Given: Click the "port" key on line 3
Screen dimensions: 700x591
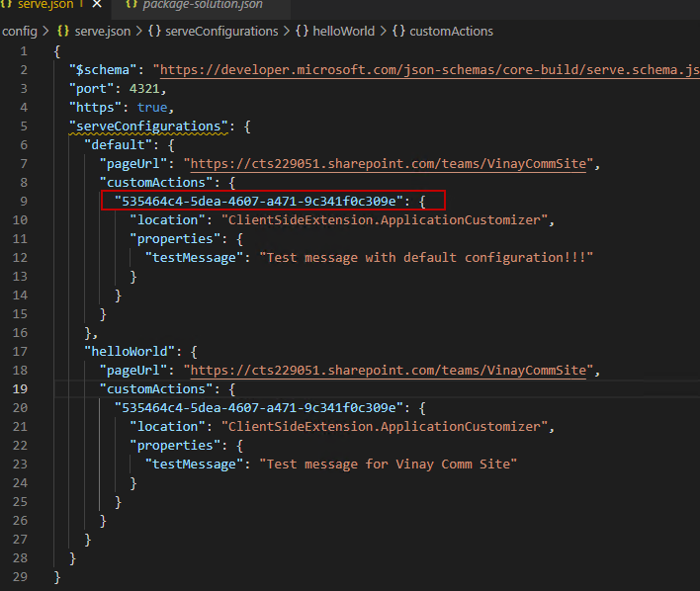Looking at the screenshot, I should pos(92,89).
